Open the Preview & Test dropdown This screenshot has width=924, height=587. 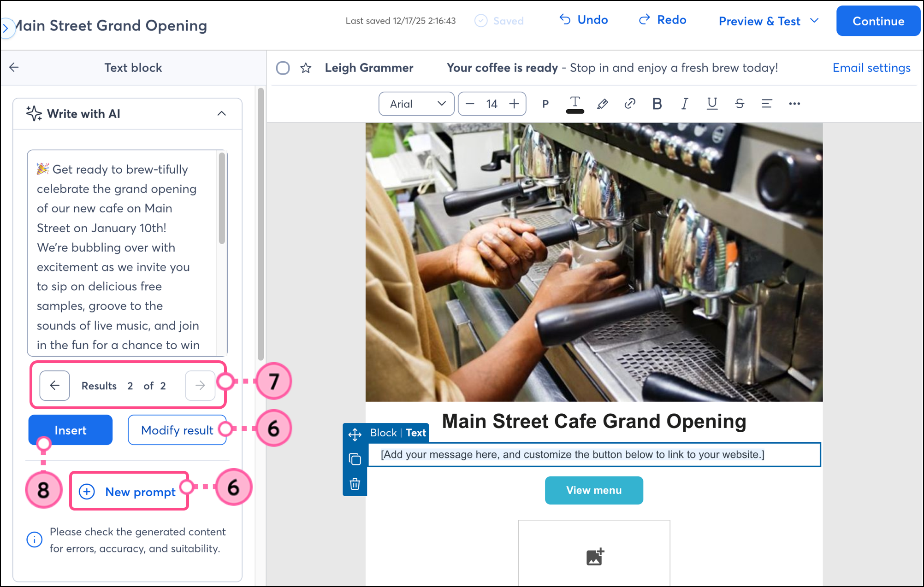[769, 21]
